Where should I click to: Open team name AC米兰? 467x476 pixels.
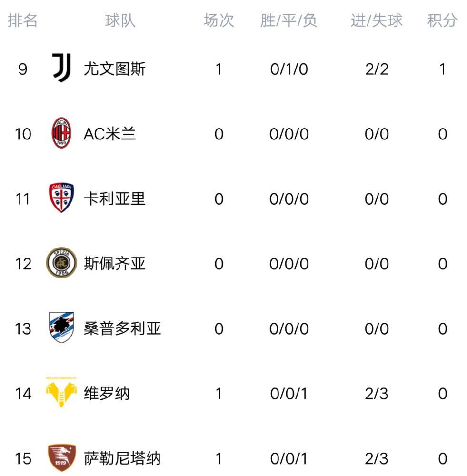tap(109, 134)
